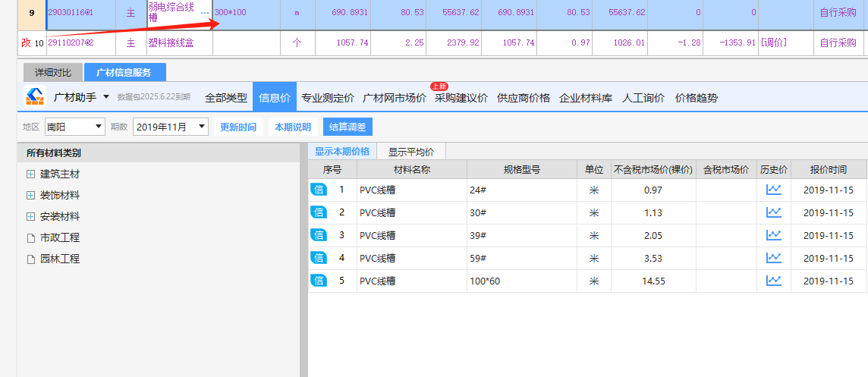Image resolution: width=868 pixels, height=377 pixels.
Task: Click the 信 badge of row 5
Action: pyautogui.click(x=319, y=281)
